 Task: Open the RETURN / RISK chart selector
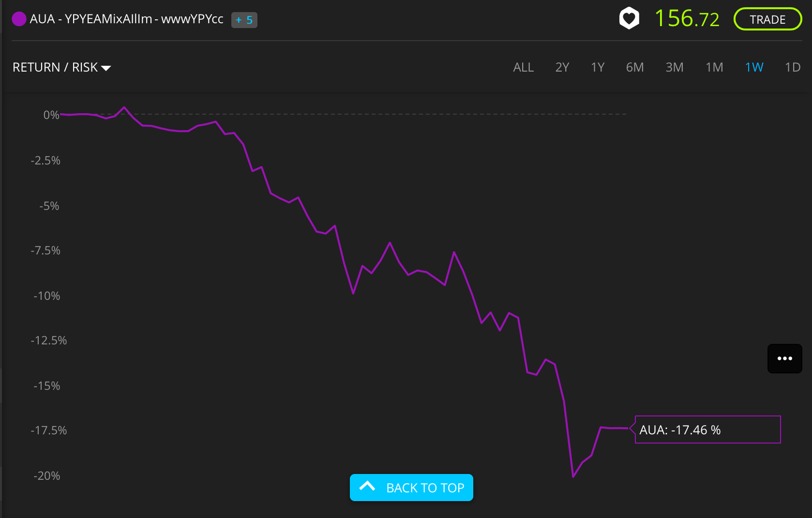61,67
